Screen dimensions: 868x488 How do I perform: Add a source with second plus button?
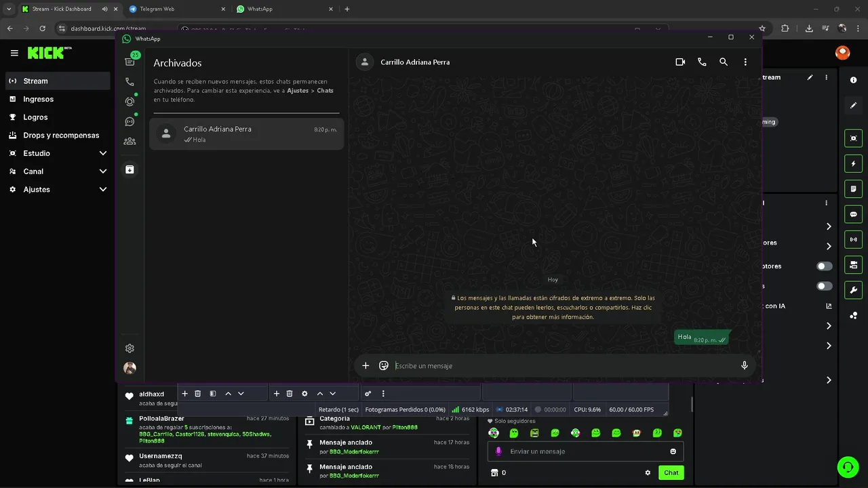pyautogui.click(x=276, y=394)
